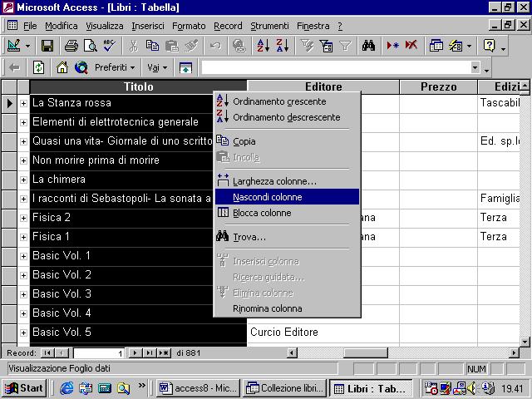
Task: Expand the Fisica 2 row subdatasheet
Action: tap(23, 218)
